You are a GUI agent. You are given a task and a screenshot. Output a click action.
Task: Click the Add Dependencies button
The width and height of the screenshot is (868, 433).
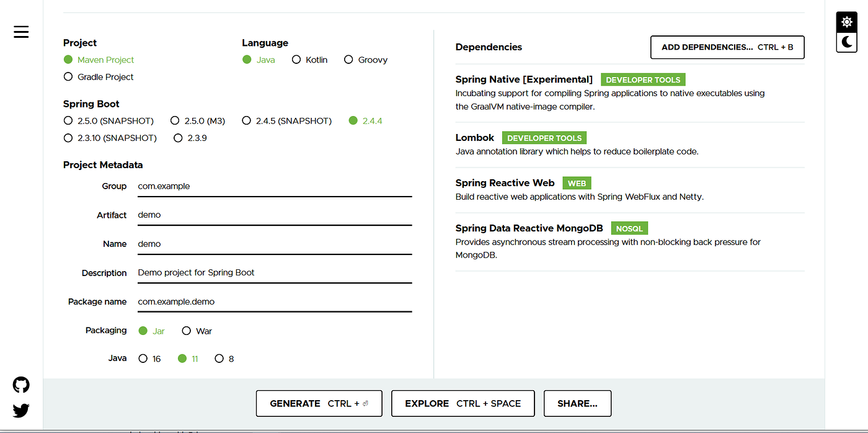[x=727, y=47]
